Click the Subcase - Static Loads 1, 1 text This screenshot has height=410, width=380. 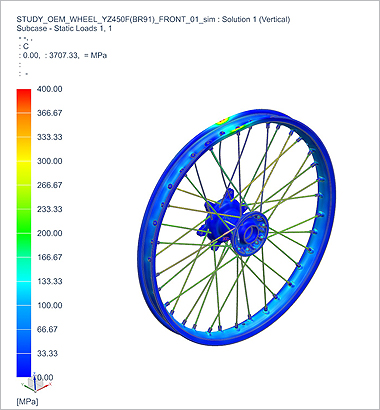tap(64, 28)
